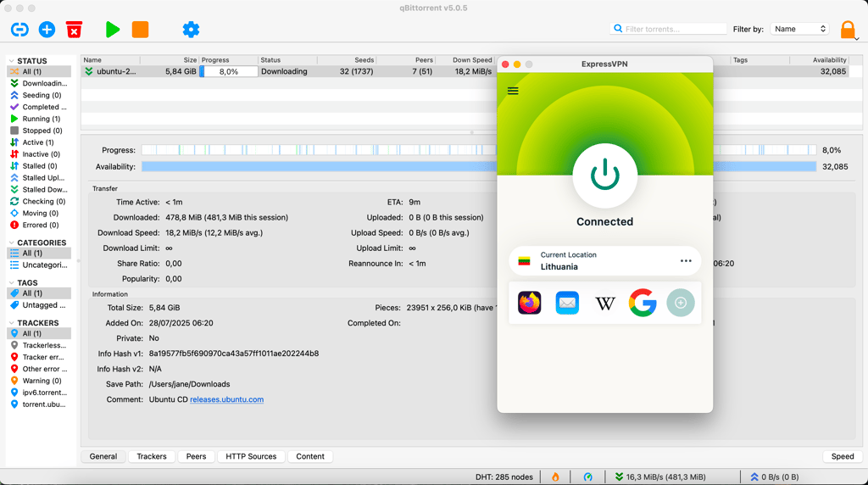Select Active (1) status filter

point(39,142)
